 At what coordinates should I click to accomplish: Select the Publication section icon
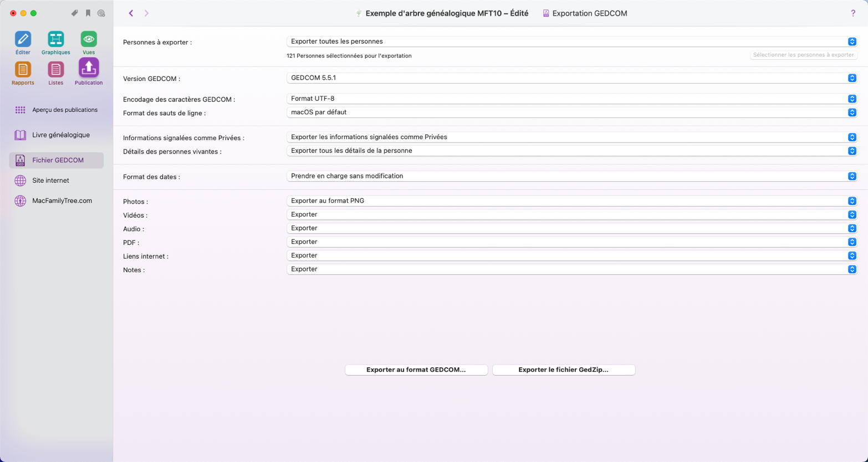click(89, 69)
